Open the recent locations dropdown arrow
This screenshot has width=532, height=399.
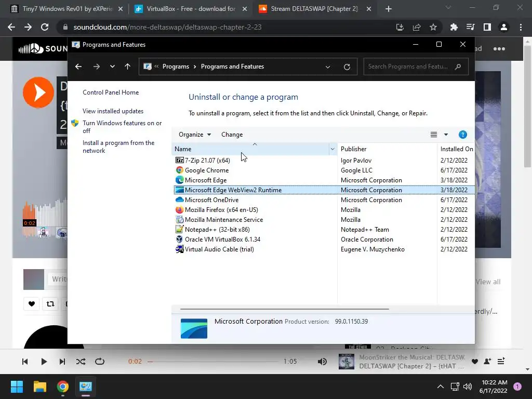coord(112,66)
